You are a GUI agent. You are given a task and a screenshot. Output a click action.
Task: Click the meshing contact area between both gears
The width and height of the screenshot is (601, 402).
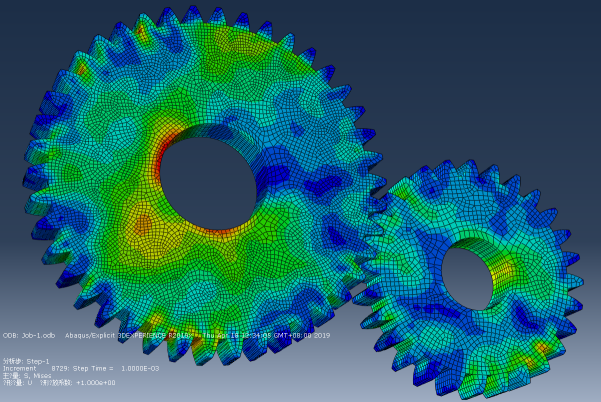(370, 215)
